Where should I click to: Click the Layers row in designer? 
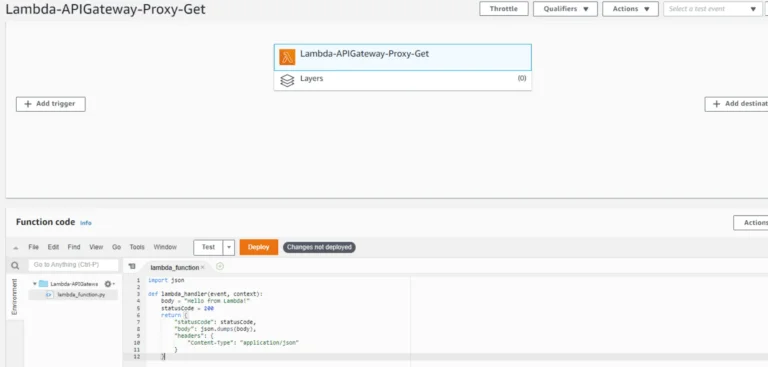[x=403, y=80]
